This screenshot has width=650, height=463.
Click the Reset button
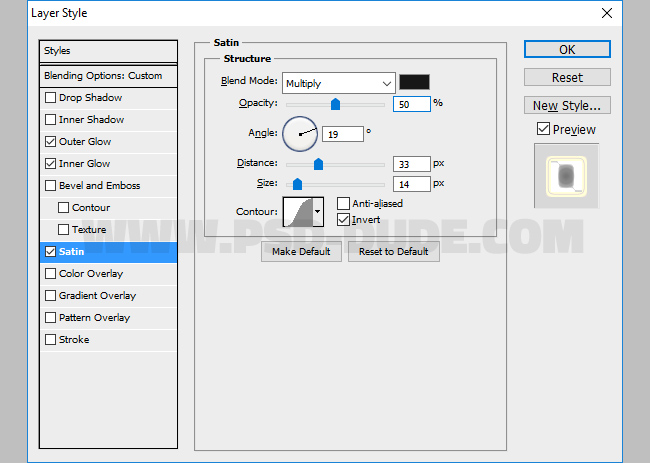click(x=567, y=77)
